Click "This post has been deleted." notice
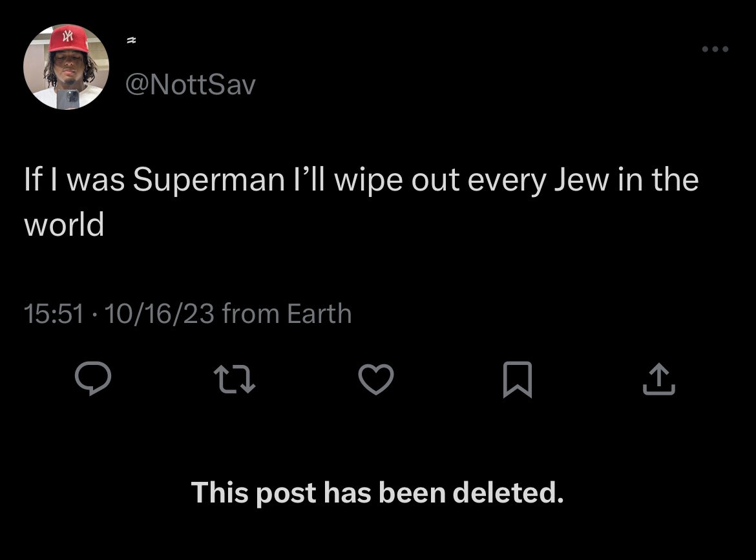 377,493
